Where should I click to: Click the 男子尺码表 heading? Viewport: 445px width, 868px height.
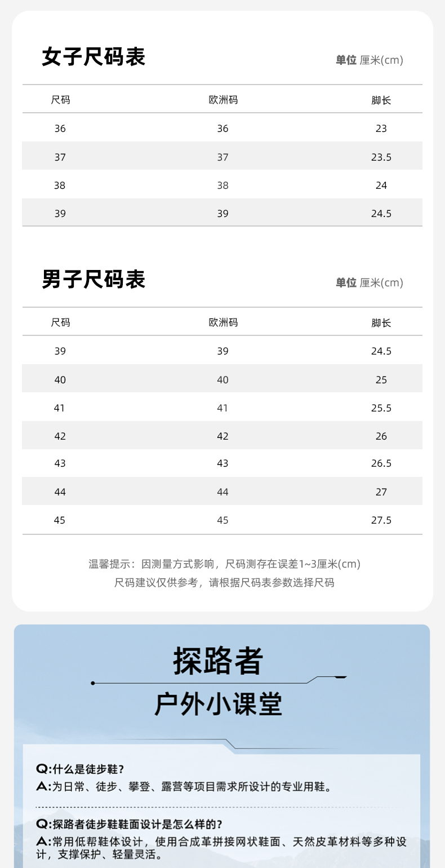94,280
